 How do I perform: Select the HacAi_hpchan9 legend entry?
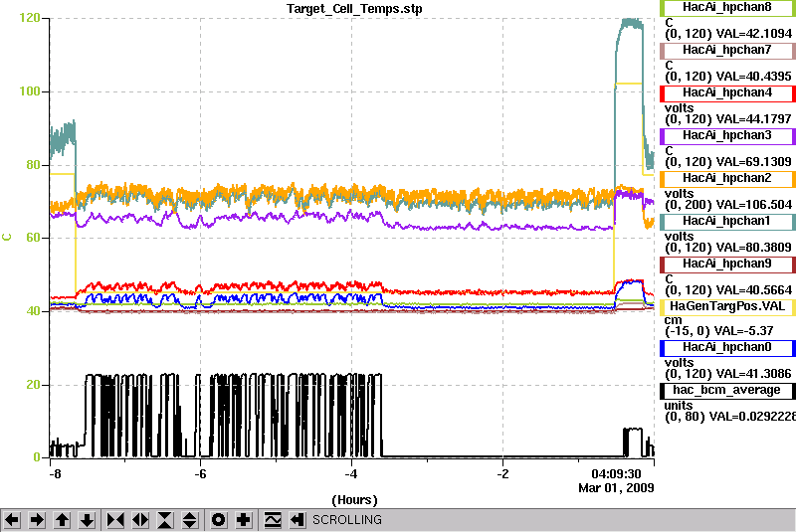[727, 265]
